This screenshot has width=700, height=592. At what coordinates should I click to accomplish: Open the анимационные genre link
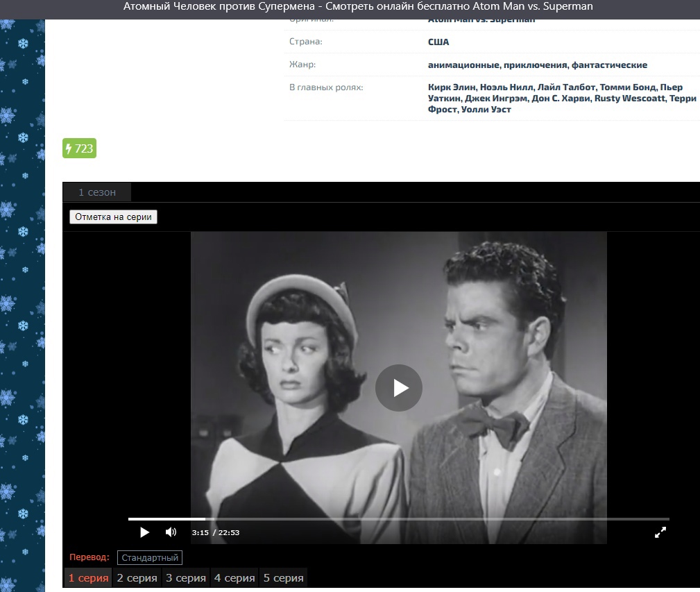pyautogui.click(x=463, y=65)
